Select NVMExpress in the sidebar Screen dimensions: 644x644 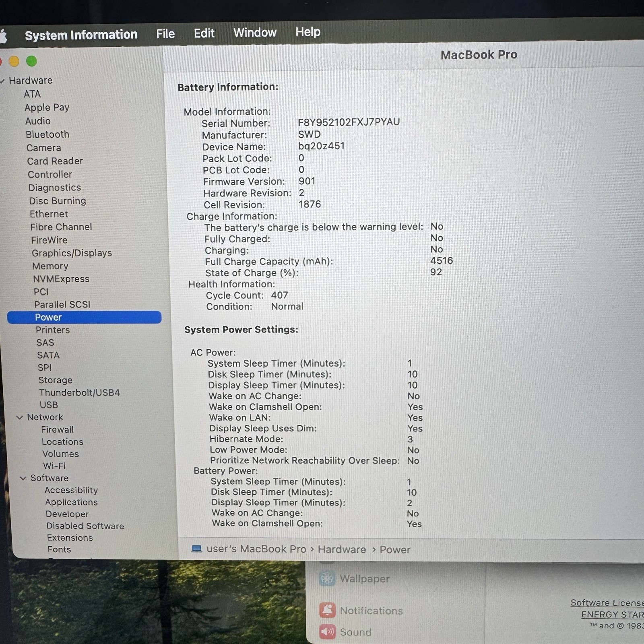[61, 279]
